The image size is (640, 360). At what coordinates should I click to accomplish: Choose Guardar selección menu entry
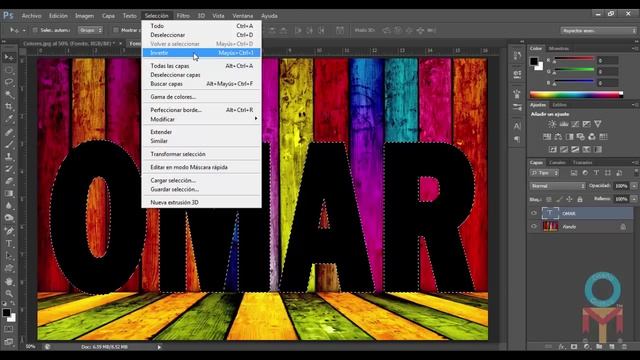coord(202,189)
